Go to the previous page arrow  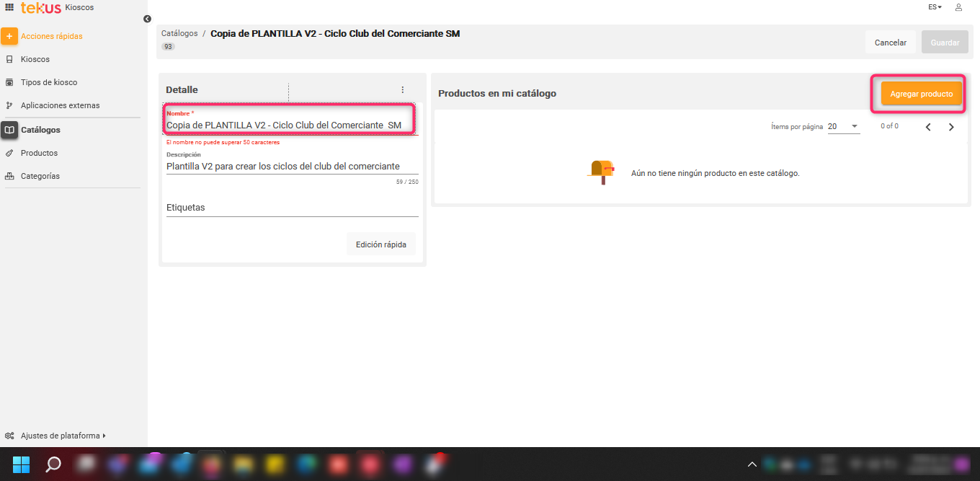pos(928,127)
